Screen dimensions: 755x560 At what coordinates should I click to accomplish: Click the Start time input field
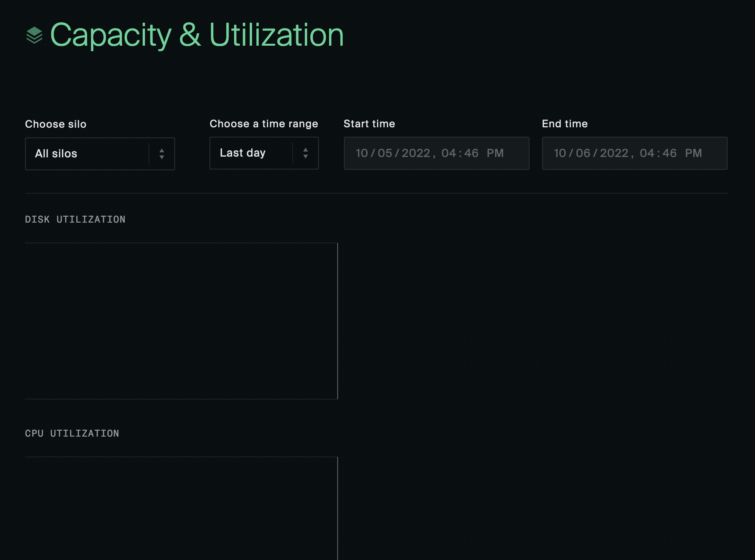(436, 153)
